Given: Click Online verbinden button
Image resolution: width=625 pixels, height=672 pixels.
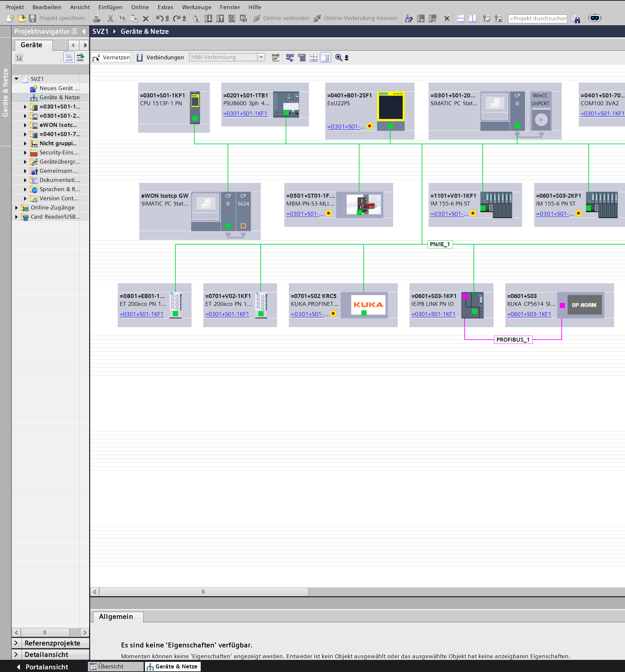Looking at the screenshot, I should click(281, 18).
